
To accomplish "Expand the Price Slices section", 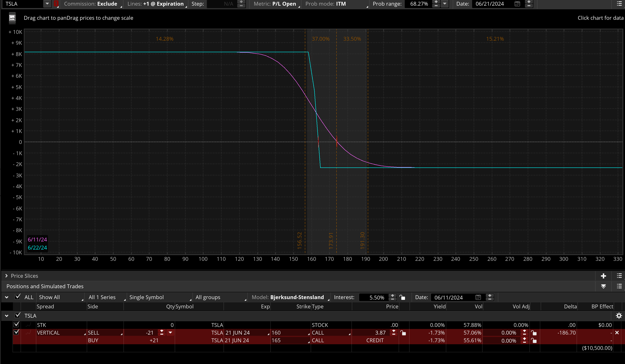I will click(6, 276).
